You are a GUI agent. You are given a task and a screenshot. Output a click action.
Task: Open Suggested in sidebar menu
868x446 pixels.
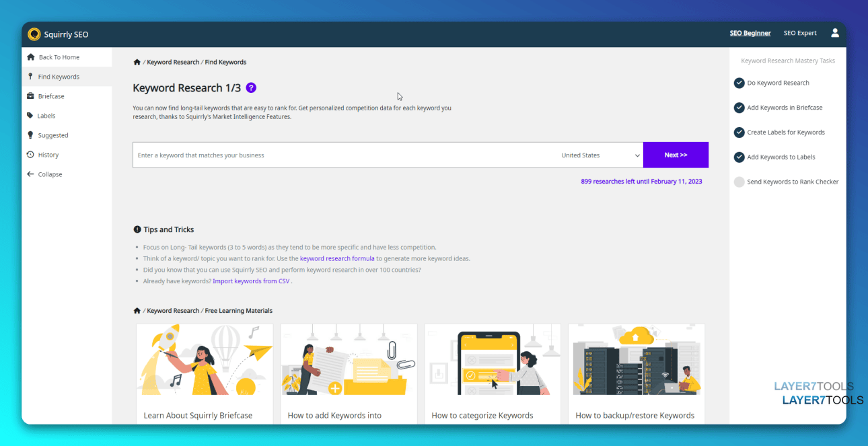pyautogui.click(x=67, y=135)
